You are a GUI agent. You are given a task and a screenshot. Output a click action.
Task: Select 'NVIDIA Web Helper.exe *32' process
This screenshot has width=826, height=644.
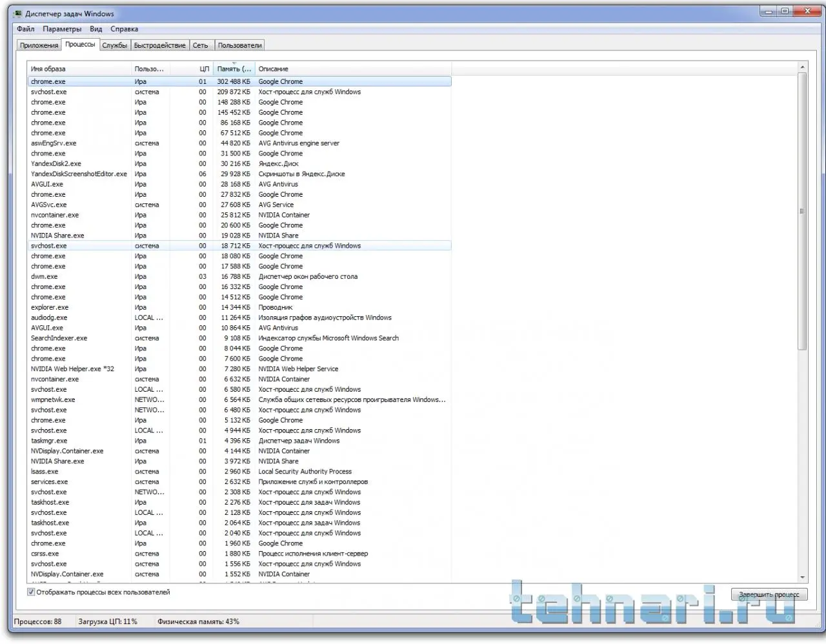coord(239,369)
